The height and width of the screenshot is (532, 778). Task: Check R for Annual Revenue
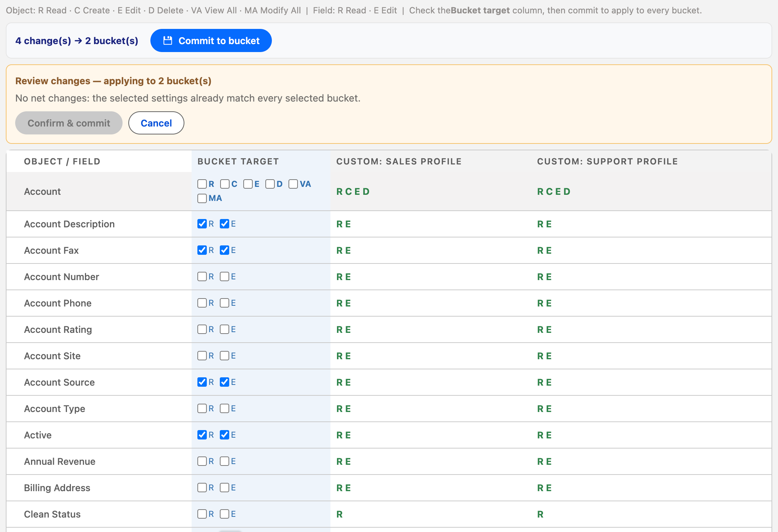click(202, 461)
